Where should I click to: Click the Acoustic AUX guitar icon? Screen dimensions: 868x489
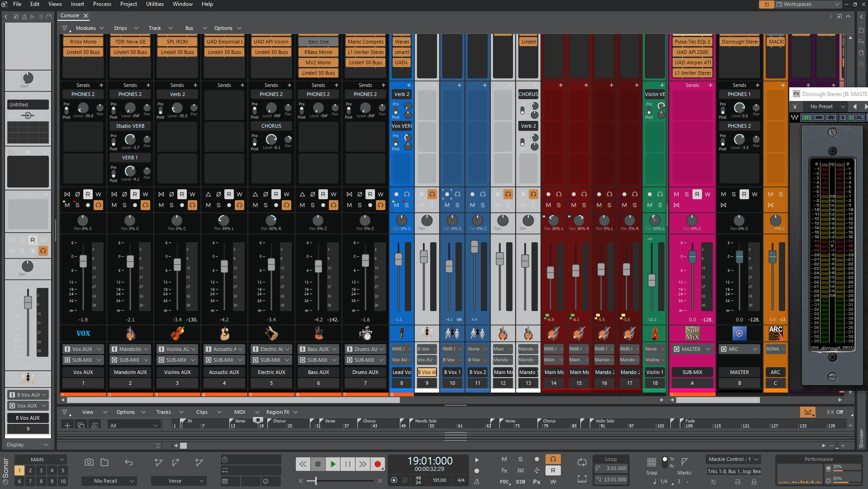point(224,334)
